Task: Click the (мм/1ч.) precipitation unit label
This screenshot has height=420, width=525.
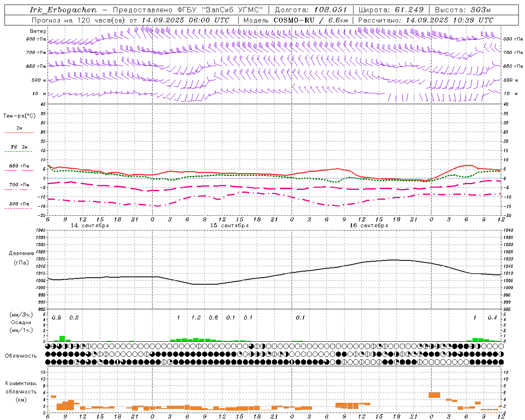Action: tap(21, 330)
